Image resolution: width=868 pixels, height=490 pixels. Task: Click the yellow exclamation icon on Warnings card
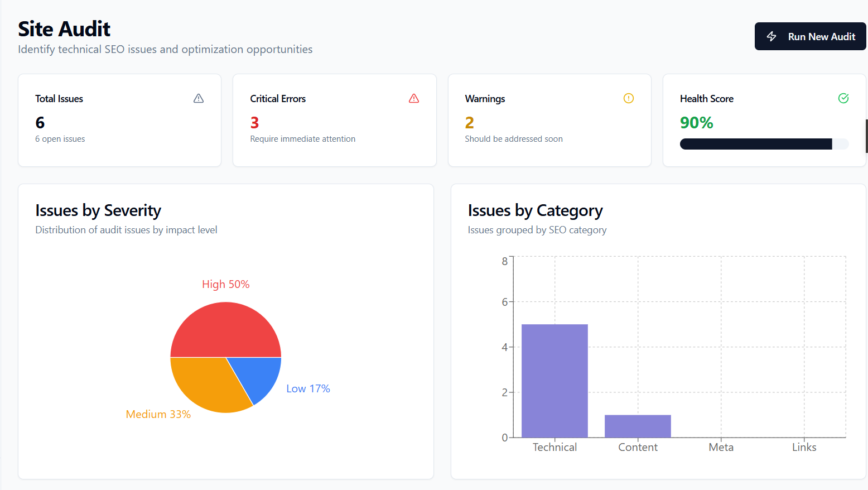628,98
